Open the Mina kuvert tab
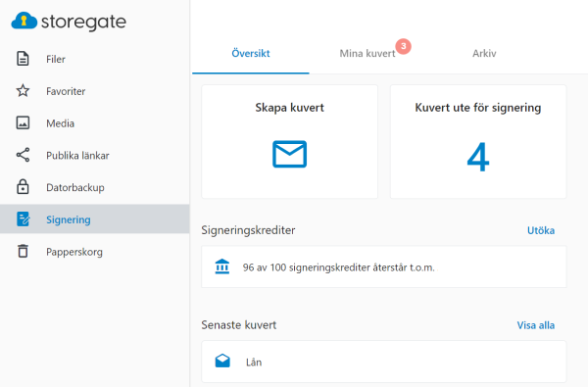The height and width of the screenshot is (387, 588). pos(367,53)
